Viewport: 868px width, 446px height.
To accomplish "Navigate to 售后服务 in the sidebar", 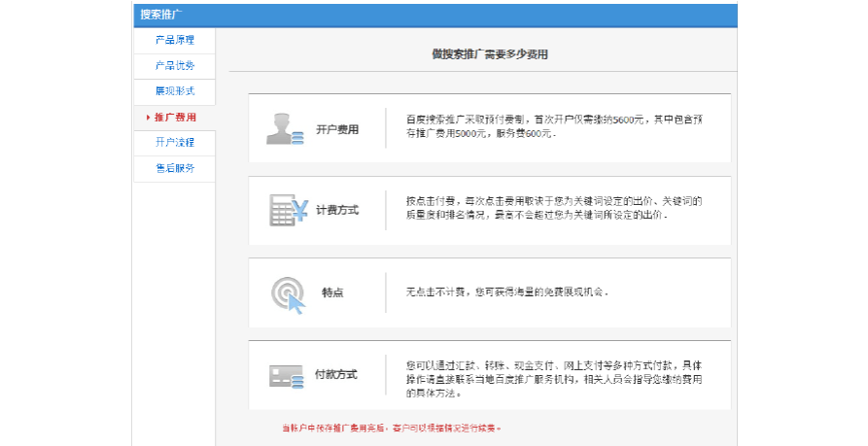I will (x=175, y=168).
